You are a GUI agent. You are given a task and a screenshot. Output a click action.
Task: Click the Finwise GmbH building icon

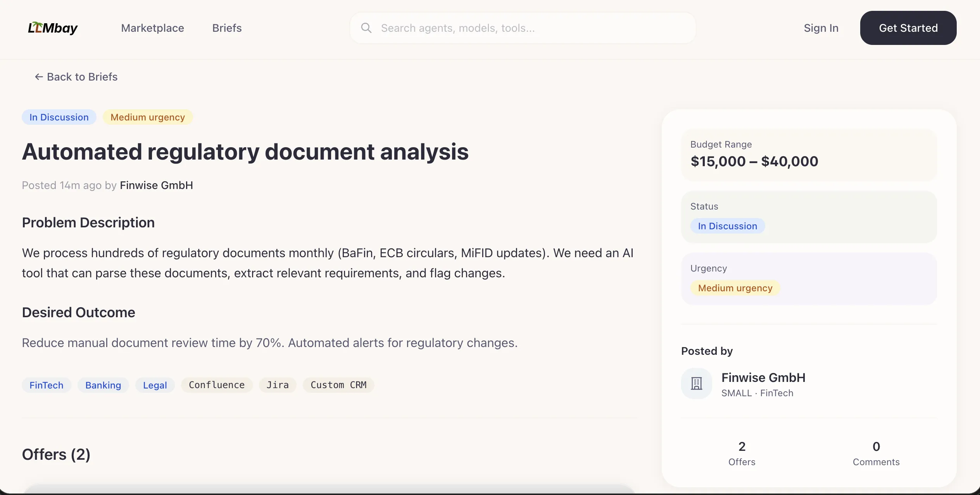(697, 383)
